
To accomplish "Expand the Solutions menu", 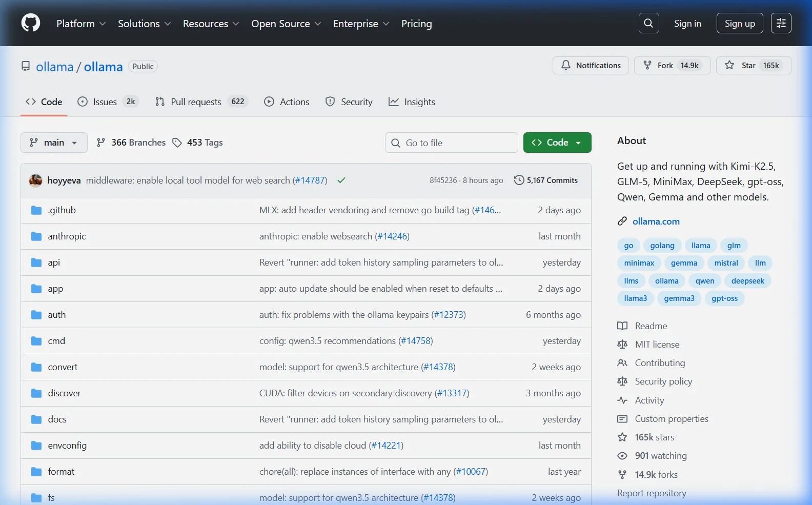I will click(x=144, y=24).
